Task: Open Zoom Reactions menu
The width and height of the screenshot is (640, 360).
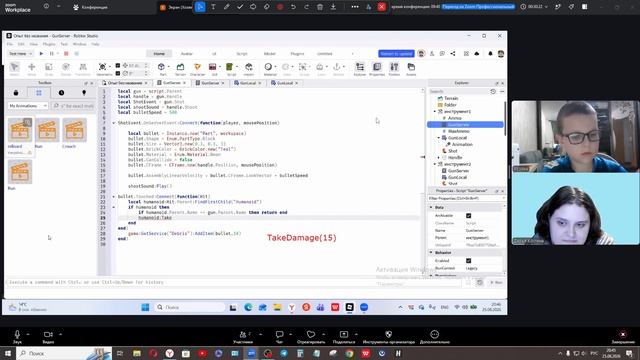Action: (310, 337)
